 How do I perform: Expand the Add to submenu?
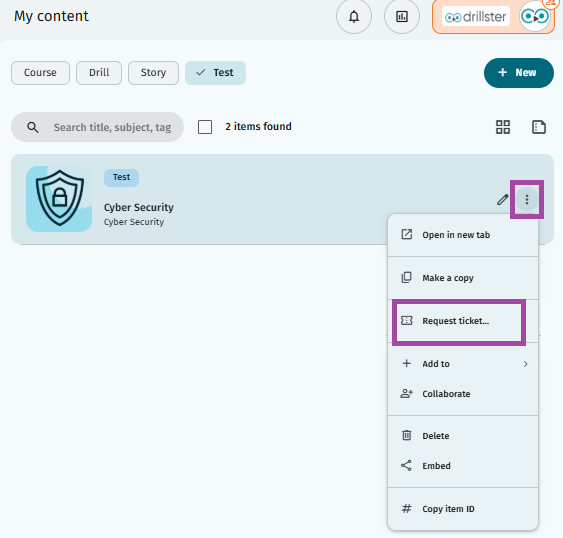click(463, 364)
